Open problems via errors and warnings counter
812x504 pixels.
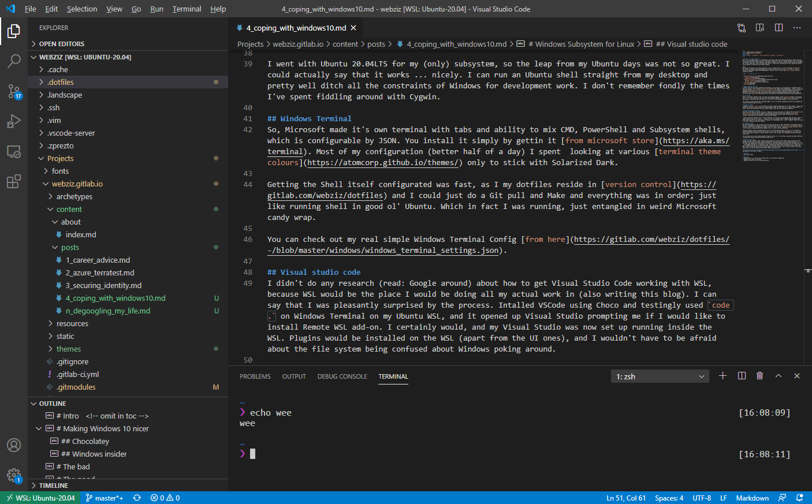[165, 498]
